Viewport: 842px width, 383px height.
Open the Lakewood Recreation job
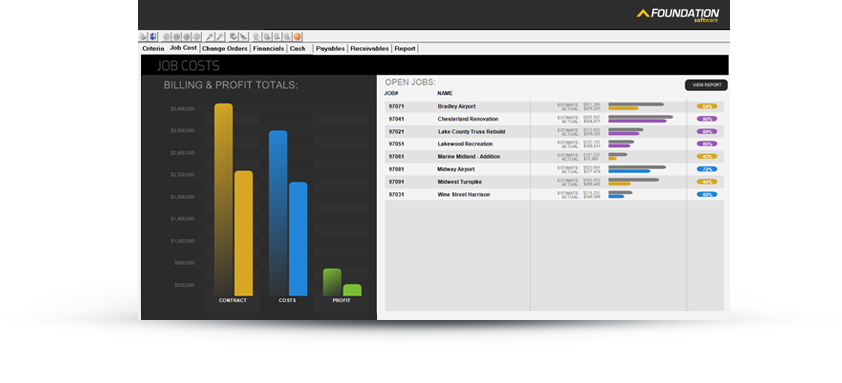465,144
